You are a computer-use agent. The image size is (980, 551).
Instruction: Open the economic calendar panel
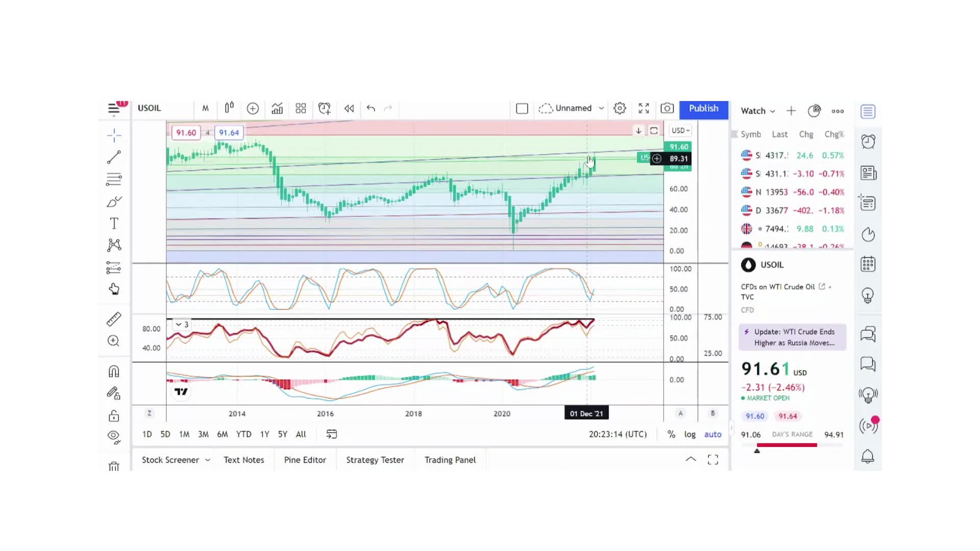pyautogui.click(x=868, y=264)
